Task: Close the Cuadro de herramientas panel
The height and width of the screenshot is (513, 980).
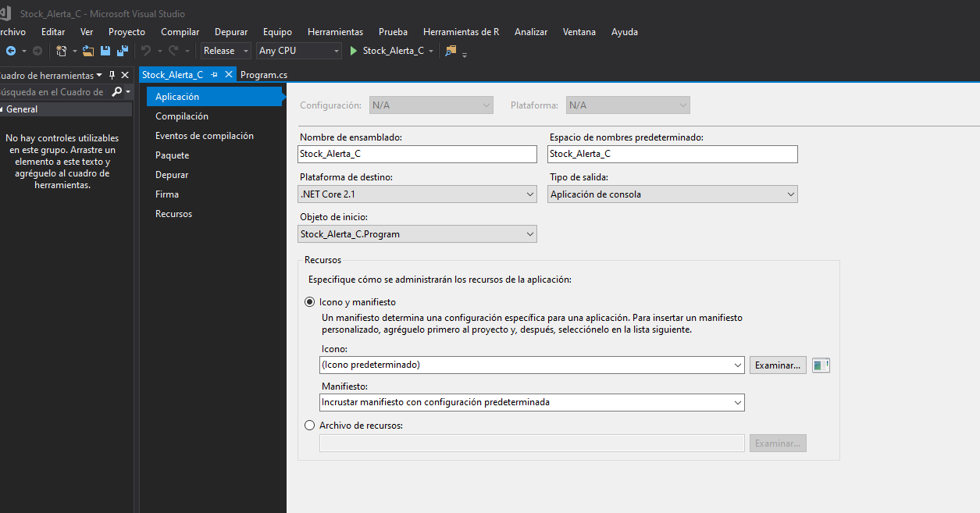Action: (125, 76)
